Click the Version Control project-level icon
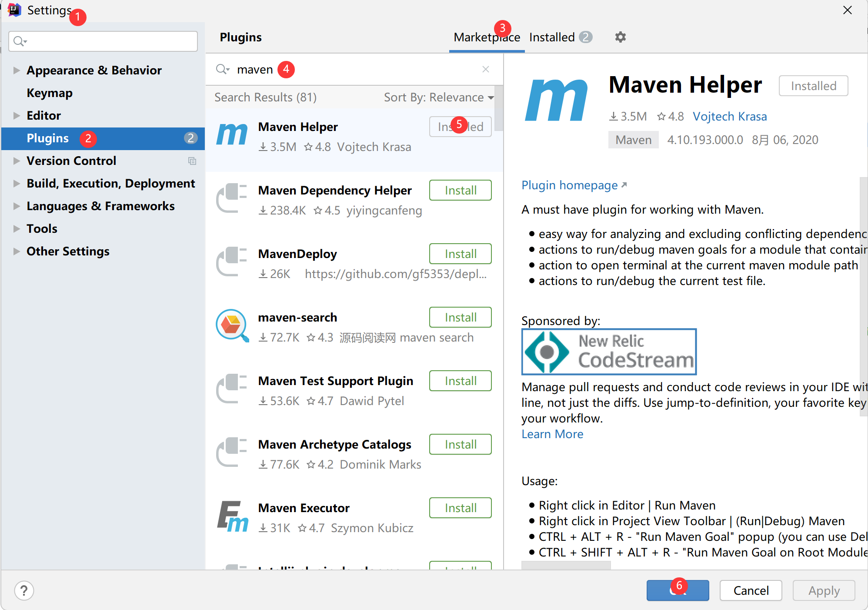Screen dimensions: 868x610 coord(192,161)
